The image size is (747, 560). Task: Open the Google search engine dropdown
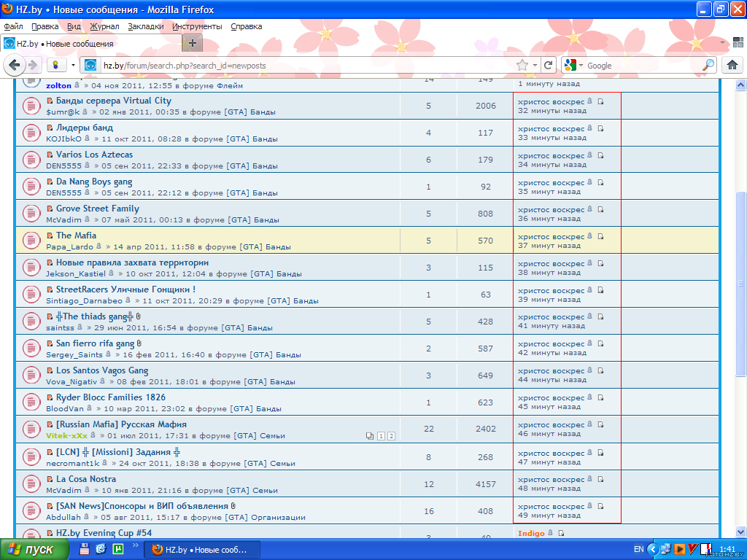pyautogui.click(x=581, y=65)
